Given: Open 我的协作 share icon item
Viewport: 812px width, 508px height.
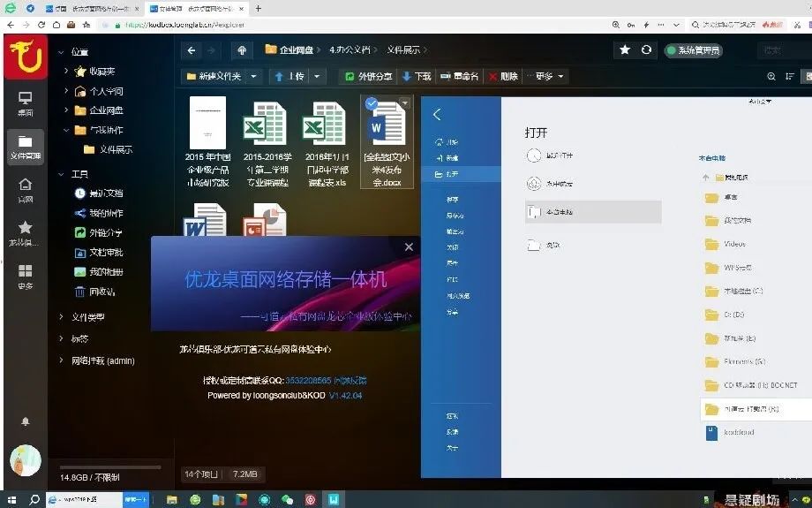Looking at the screenshot, I should click(99, 213).
